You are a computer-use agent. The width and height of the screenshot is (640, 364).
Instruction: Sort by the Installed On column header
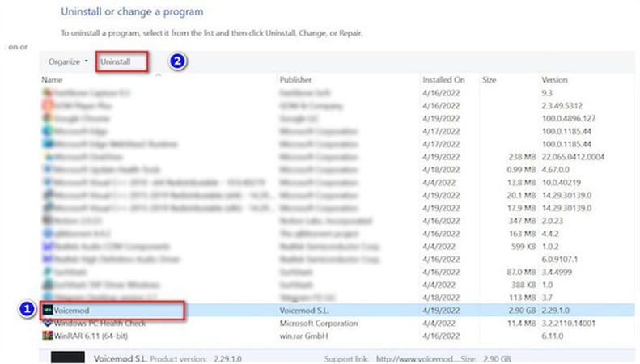[x=443, y=79]
